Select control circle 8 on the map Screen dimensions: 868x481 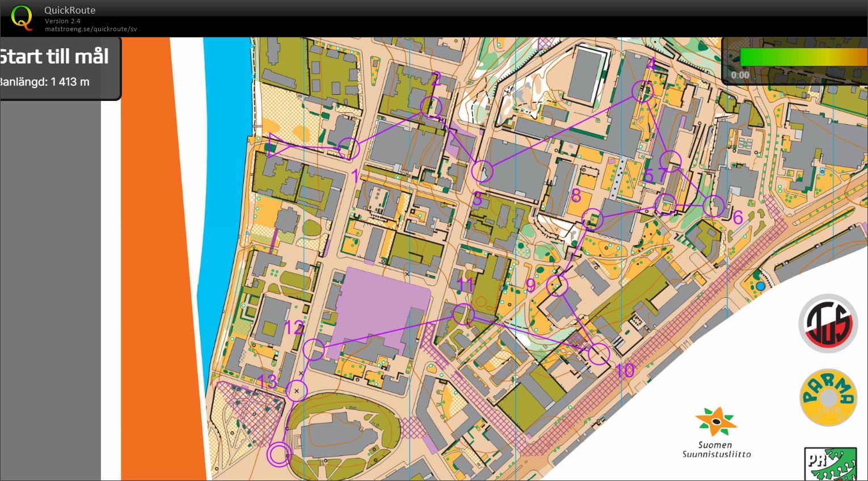(593, 219)
